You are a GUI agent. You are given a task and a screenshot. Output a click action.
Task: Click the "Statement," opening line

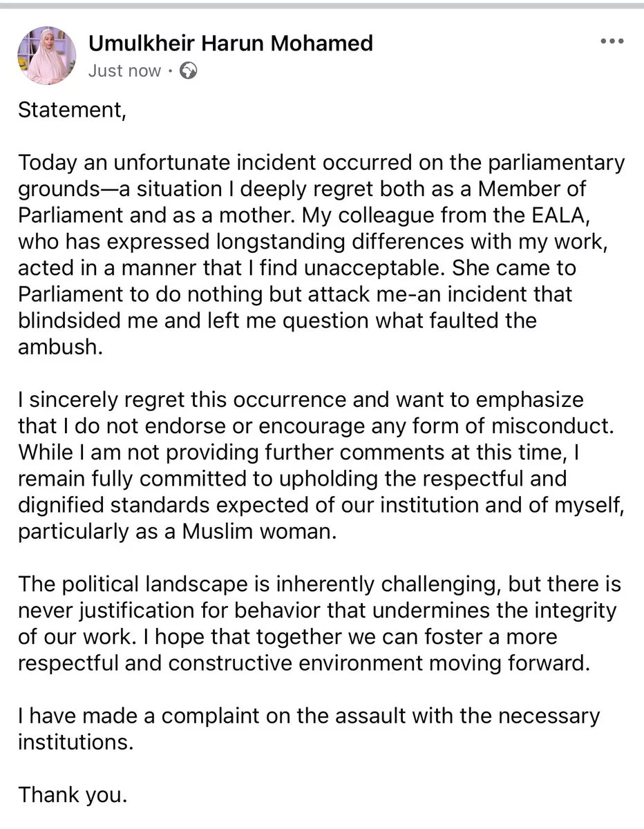click(x=72, y=111)
